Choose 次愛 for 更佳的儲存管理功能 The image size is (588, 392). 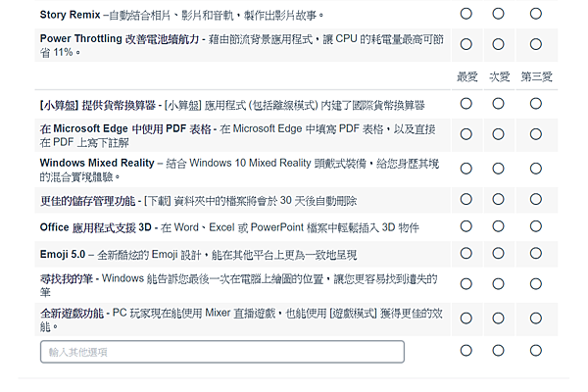(499, 200)
